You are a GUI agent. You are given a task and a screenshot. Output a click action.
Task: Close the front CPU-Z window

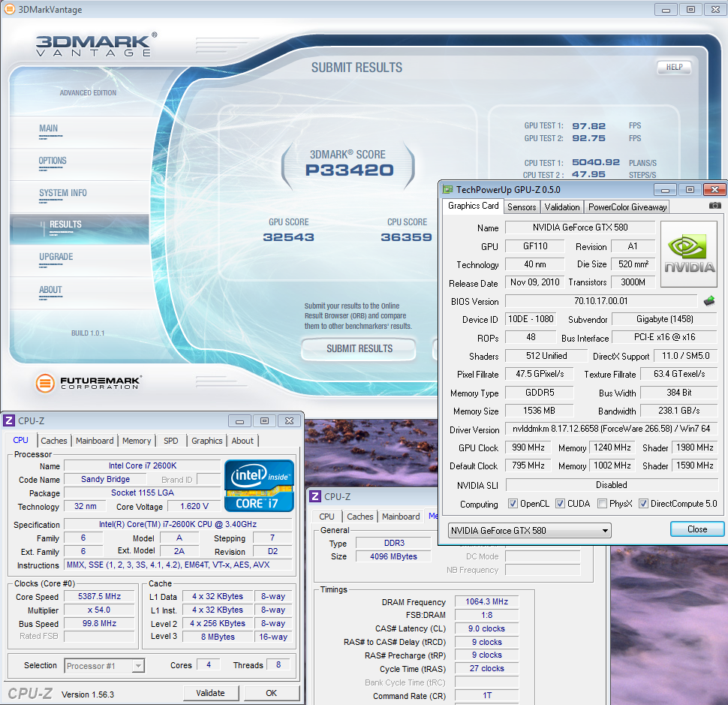[289, 420]
